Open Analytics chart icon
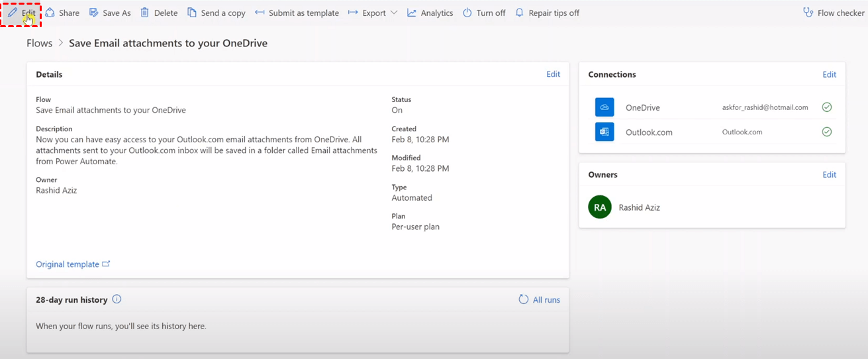This screenshot has height=359, width=868. pyautogui.click(x=412, y=13)
